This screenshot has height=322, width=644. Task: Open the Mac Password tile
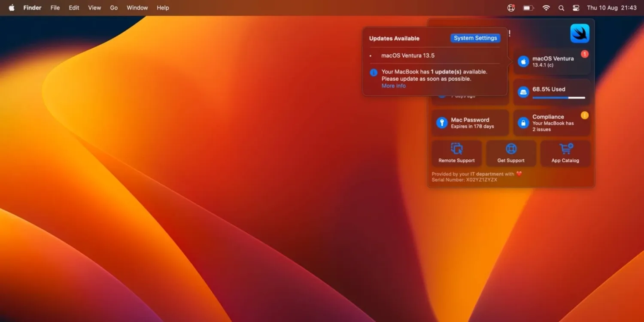470,123
